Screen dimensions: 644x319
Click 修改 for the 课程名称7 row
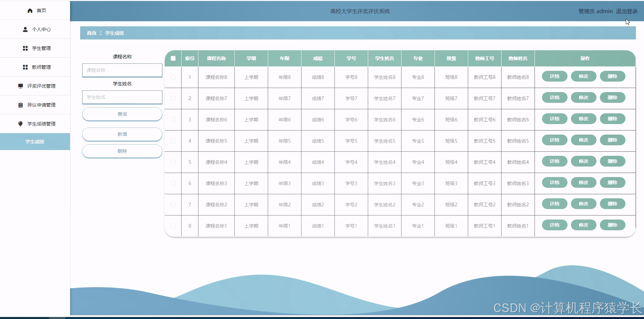pyautogui.click(x=583, y=97)
